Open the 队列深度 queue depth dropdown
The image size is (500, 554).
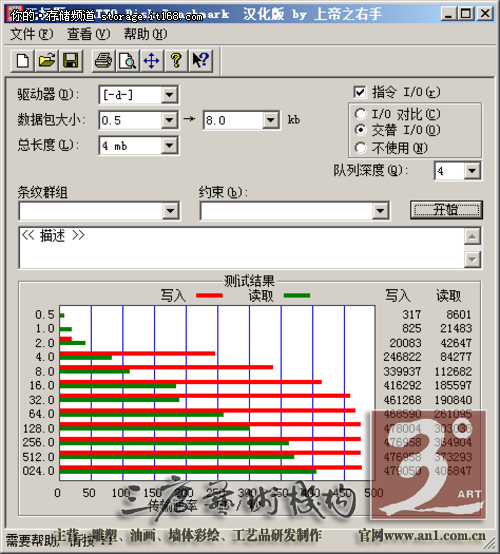click(472, 171)
